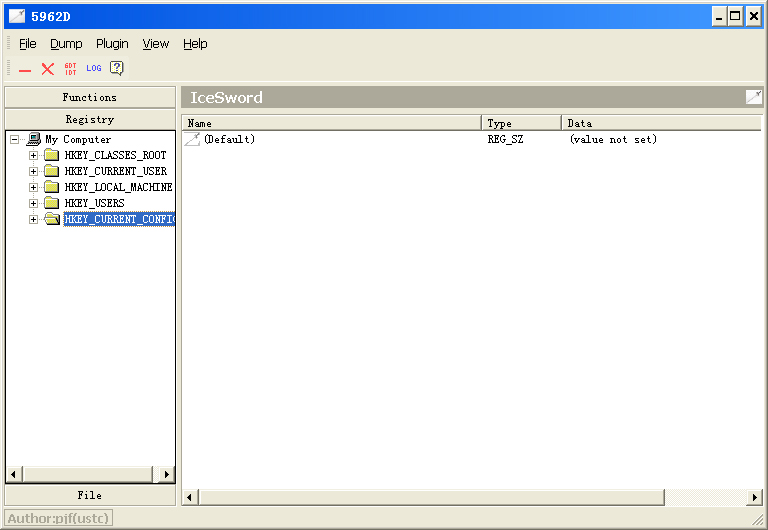768x530 pixels.
Task: Sort by the Data column header
Action: [662, 123]
